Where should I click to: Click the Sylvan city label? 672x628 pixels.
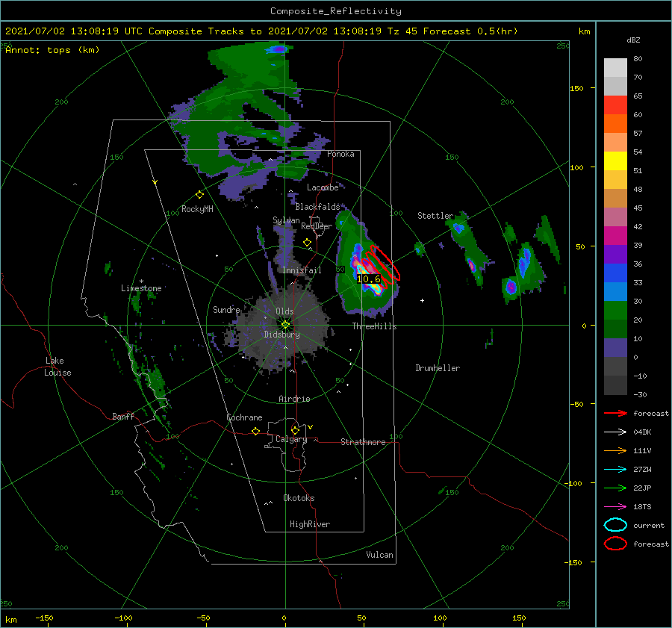286,220
